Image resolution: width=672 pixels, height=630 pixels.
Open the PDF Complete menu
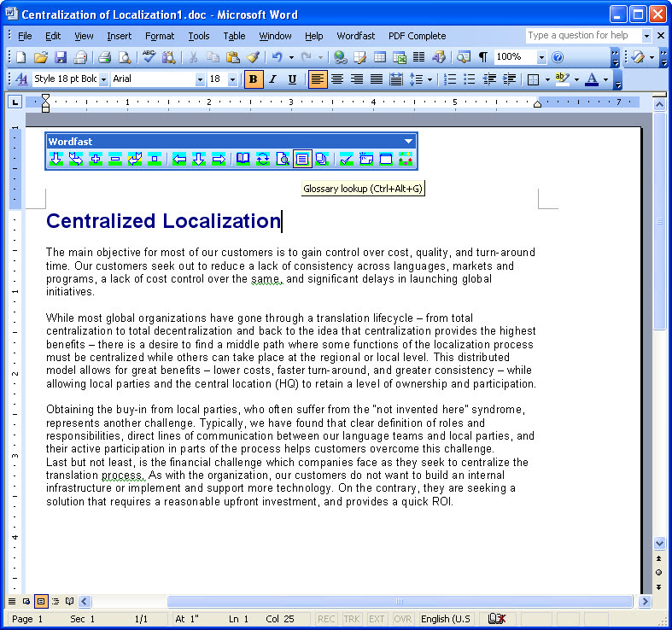coord(417,36)
